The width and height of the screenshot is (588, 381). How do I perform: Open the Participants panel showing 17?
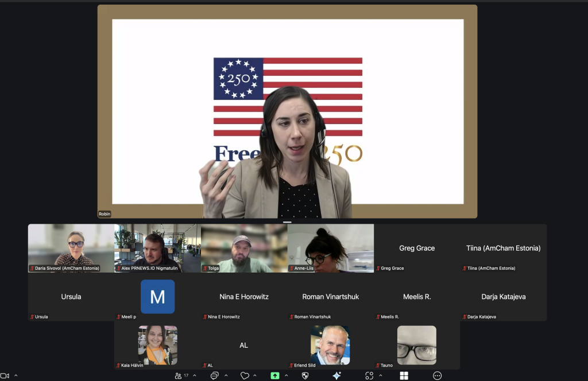click(x=181, y=376)
